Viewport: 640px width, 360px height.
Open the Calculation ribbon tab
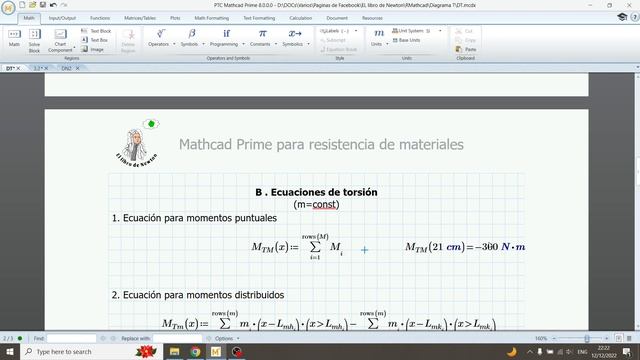(300, 18)
